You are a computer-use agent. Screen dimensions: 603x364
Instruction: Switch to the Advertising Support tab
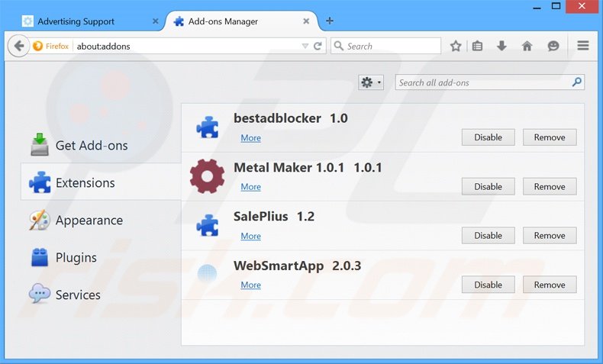[90, 21]
